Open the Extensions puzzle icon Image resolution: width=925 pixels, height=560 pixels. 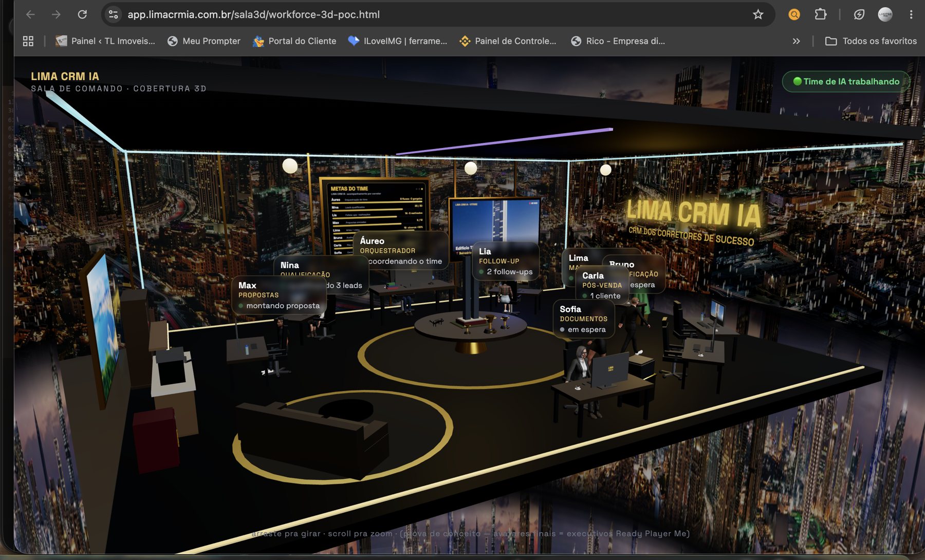[x=821, y=14]
